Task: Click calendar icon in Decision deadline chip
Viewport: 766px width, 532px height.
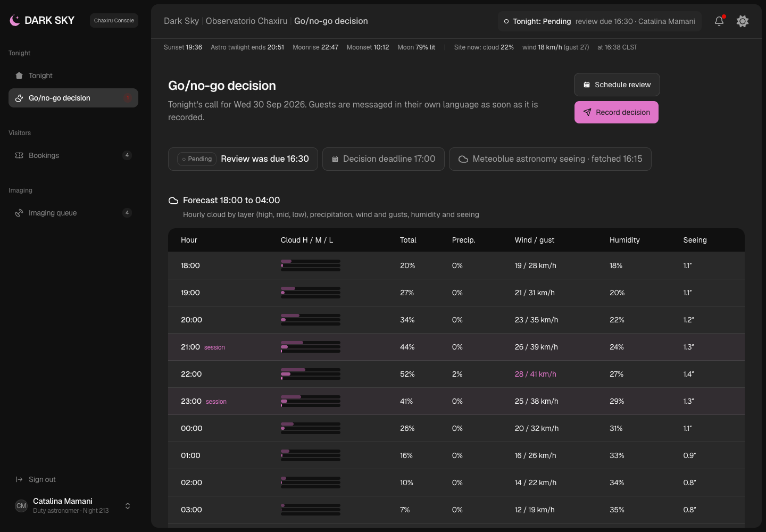Action: [x=335, y=159]
